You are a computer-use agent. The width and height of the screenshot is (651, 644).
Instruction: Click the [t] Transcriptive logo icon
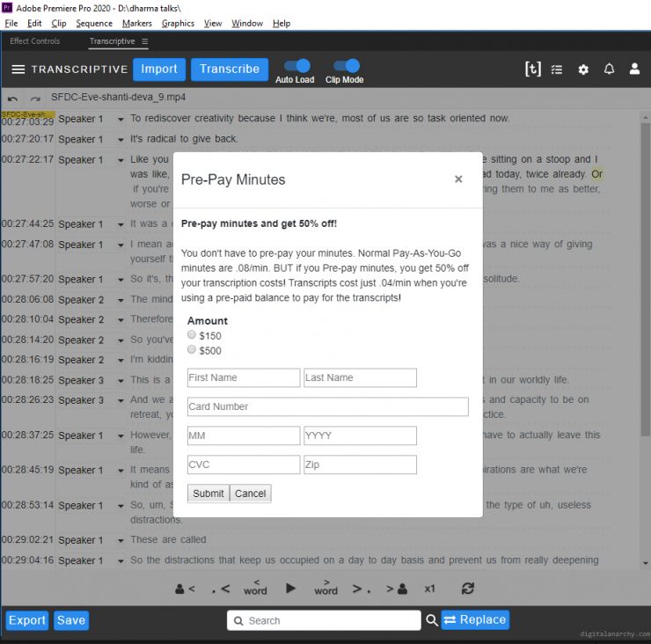tap(532, 70)
